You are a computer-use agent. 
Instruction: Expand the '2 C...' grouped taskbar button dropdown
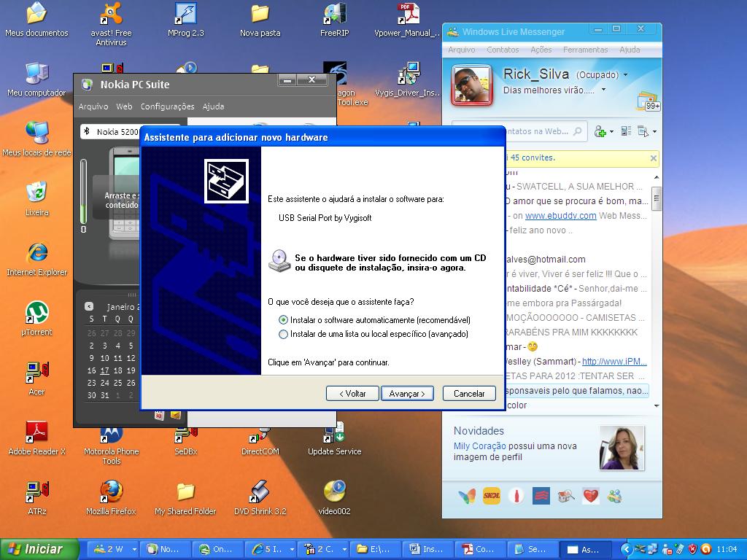(x=344, y=550)
